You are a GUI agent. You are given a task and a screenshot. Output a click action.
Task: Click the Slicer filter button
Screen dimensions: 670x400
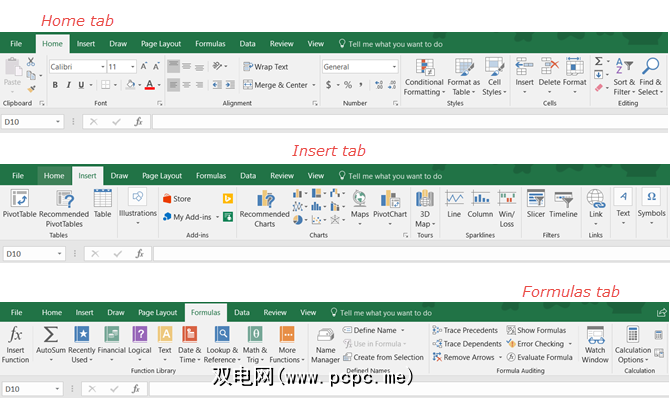click(536, 204)
